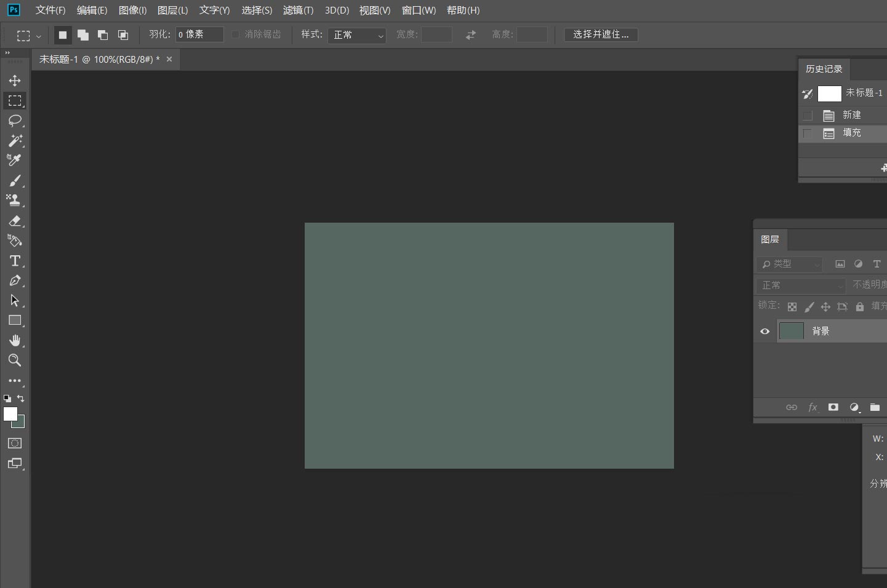The image size is (887, 588).
Task: Add a layer mask
Action: pyautogui.click(x=833, y=407)
